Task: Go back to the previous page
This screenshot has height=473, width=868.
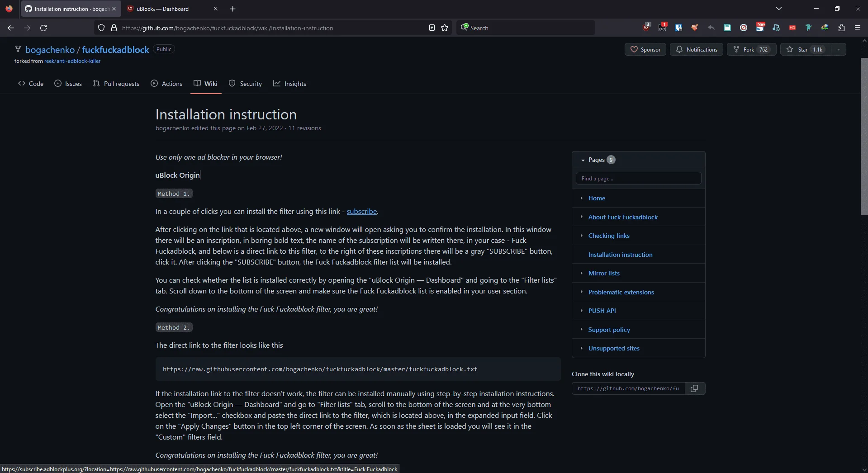Action: point(11,28)
